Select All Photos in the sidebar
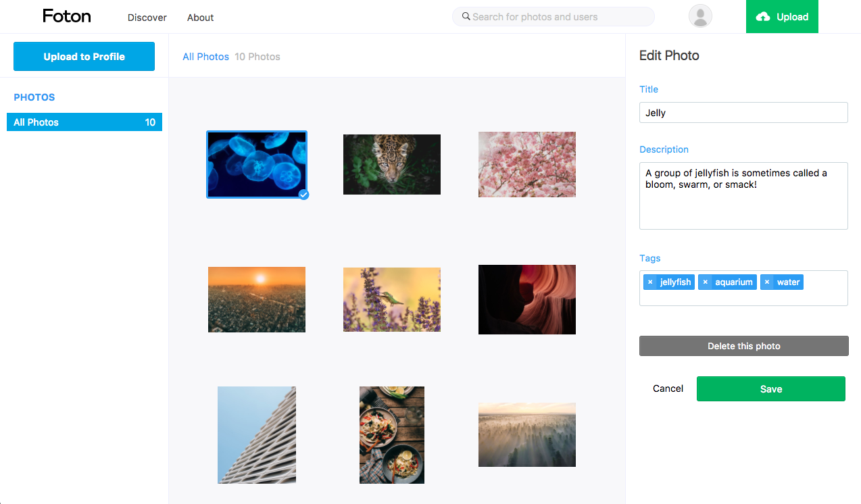 point(84,122)
